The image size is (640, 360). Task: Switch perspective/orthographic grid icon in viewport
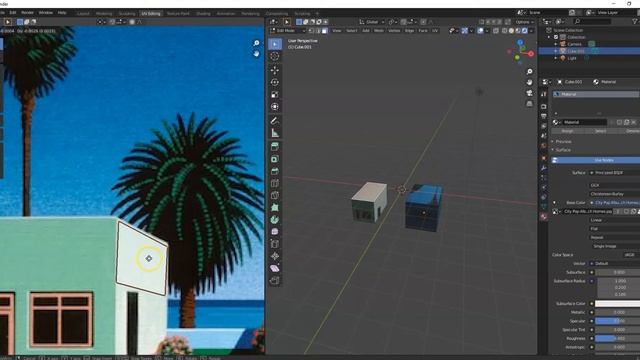point(529,104)
